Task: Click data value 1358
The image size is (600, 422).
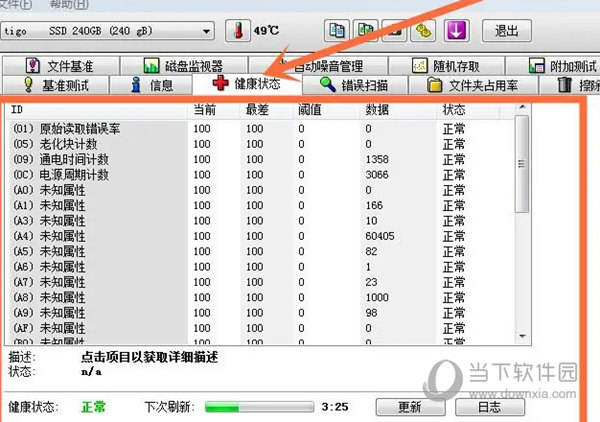Action: [x=377, y=160]
